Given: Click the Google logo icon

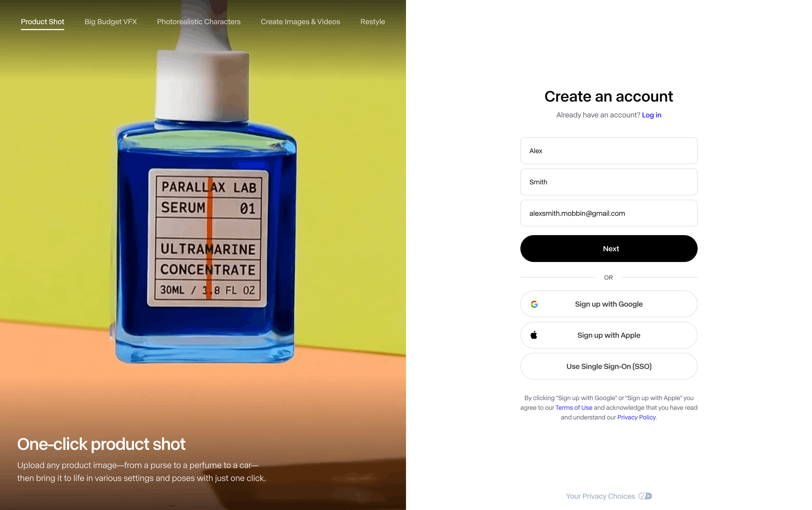Looking at the screenshot, I should tap(534, 304).
